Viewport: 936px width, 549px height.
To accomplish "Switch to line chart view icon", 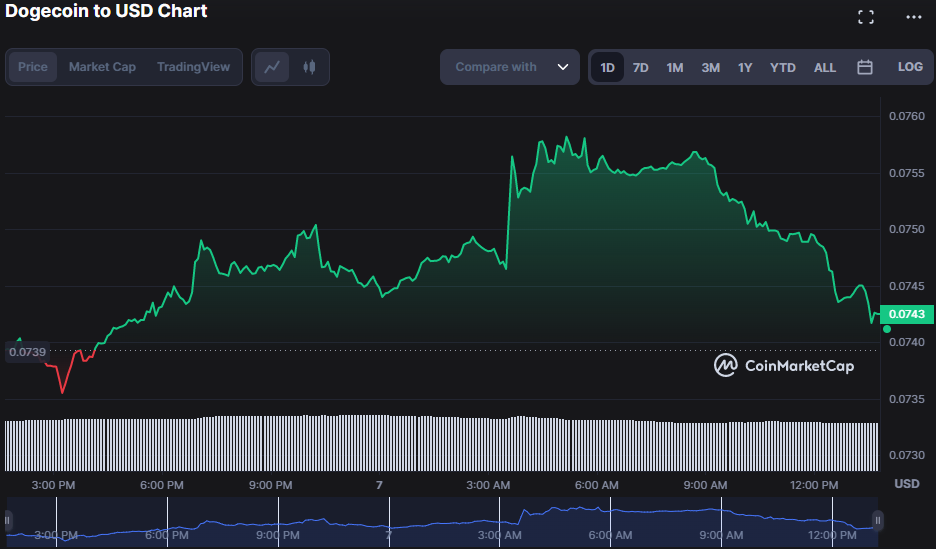I will (272, 67).
